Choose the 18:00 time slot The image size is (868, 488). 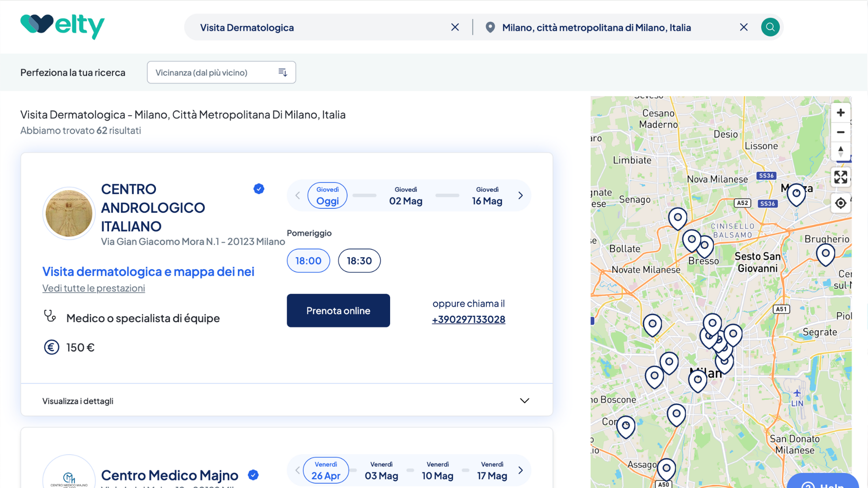pyautogui.click(x=308, y=261)
